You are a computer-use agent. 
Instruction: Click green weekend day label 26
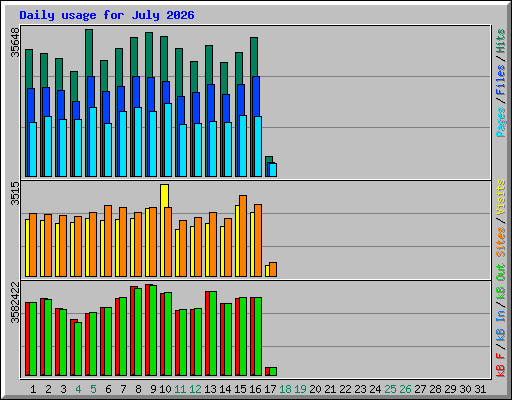tap(405, 389)
